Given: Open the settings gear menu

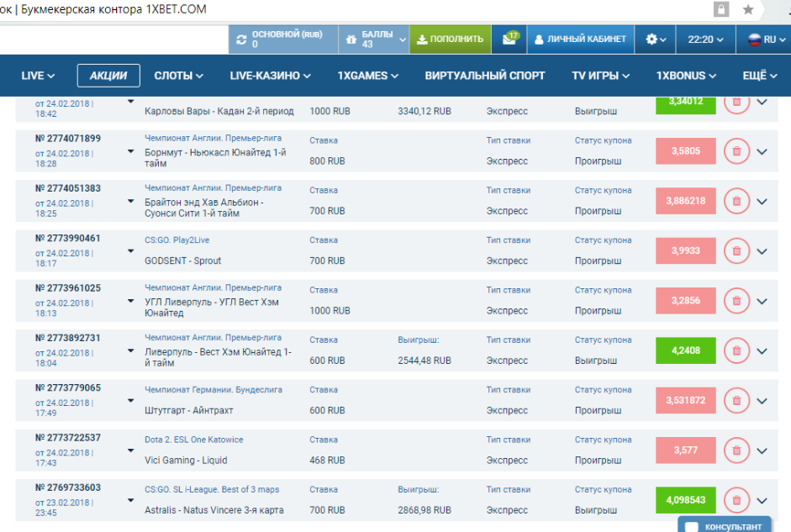Looking at the screenshot, I should (656, 39).
